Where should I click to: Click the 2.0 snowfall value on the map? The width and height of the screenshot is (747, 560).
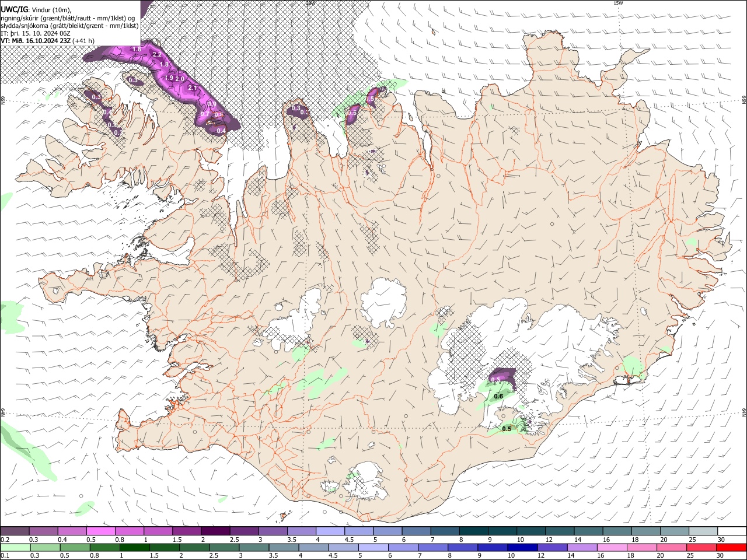pos(180,79)
